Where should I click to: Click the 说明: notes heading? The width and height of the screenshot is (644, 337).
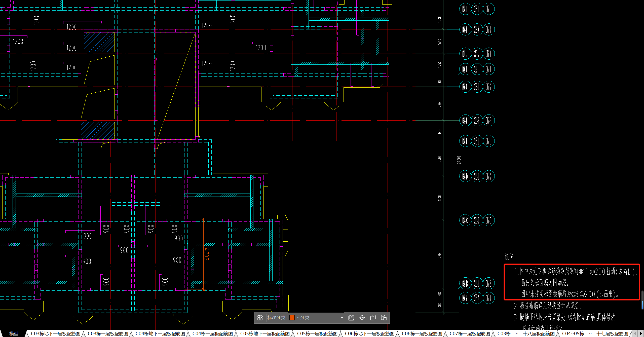pos(510,256)
